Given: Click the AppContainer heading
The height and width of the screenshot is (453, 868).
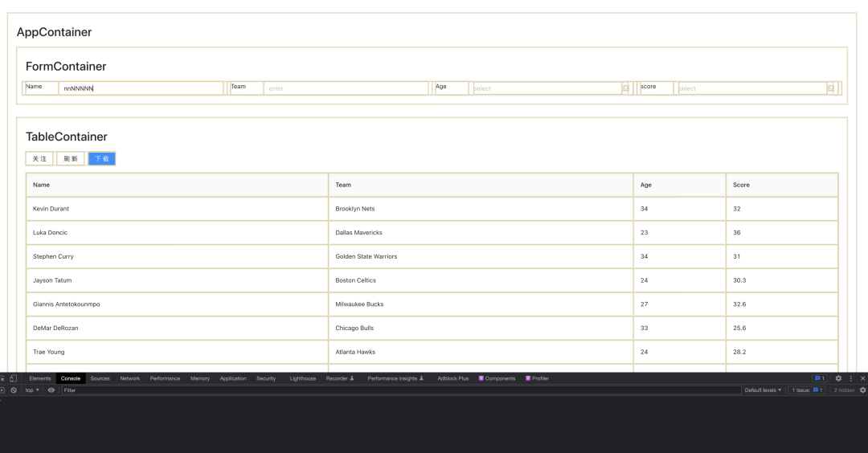Looking at the screenshot, I should (55, 32).
